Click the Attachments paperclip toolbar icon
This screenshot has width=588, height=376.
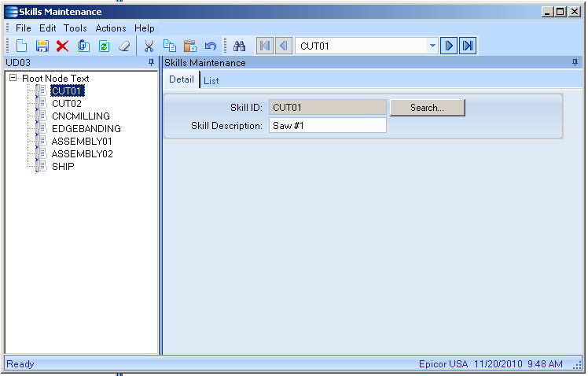click(83, 46)
